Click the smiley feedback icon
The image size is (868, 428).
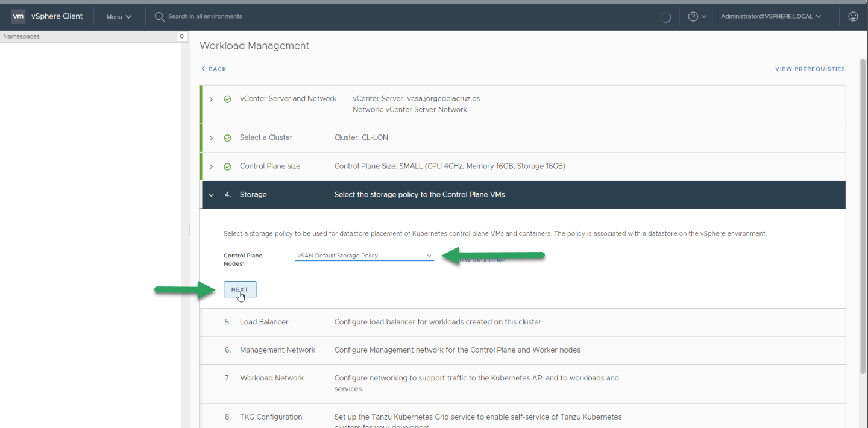click(x=853, y=16)
